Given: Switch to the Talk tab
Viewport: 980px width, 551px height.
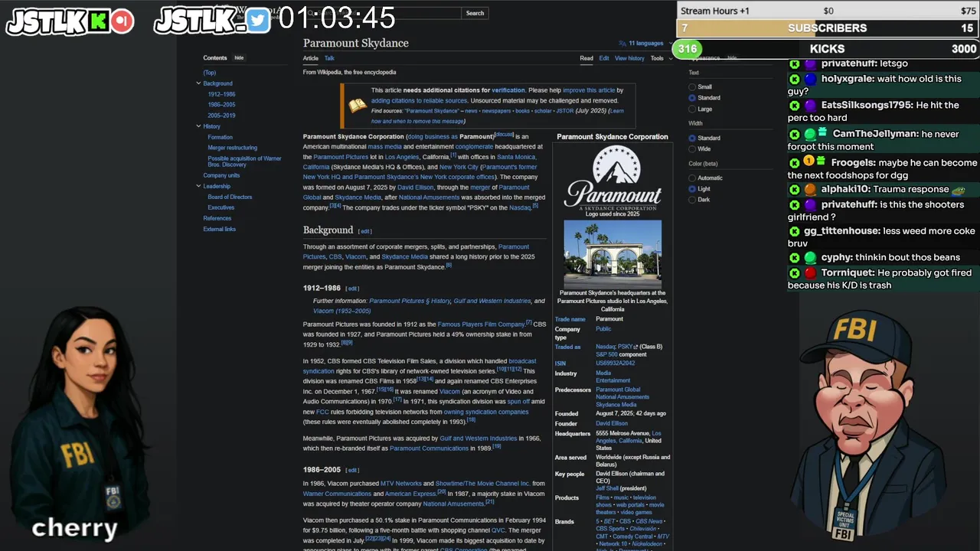Looking at the screenshot, I should coord(329,58).
